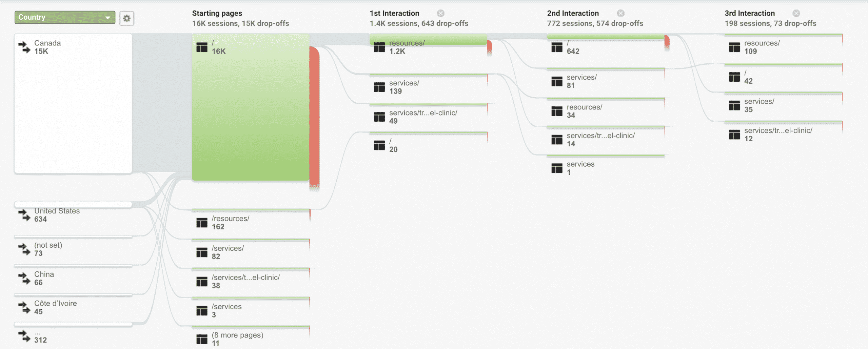The width and height of the screenshot is (868, 349).
Task: Click the 16K homepage starting page node
Action: click(x=251, y=107)
